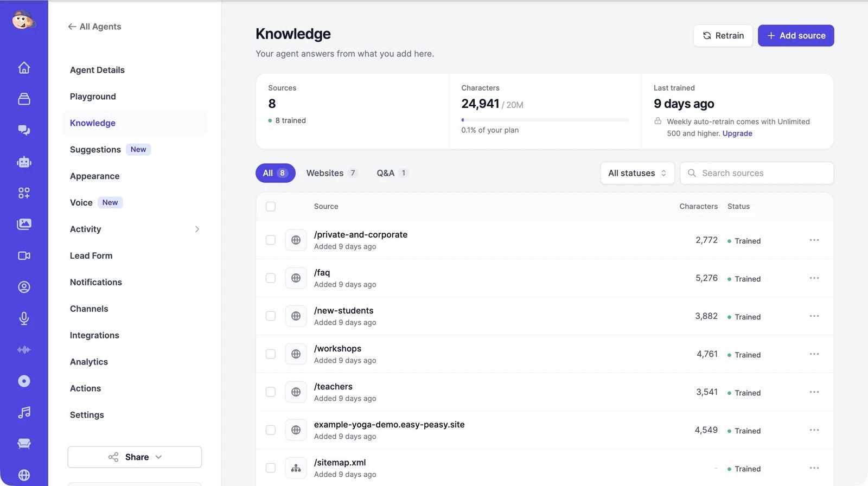Click the couch icon in sidebar
The image size is (868, 486).
point(24,444)
